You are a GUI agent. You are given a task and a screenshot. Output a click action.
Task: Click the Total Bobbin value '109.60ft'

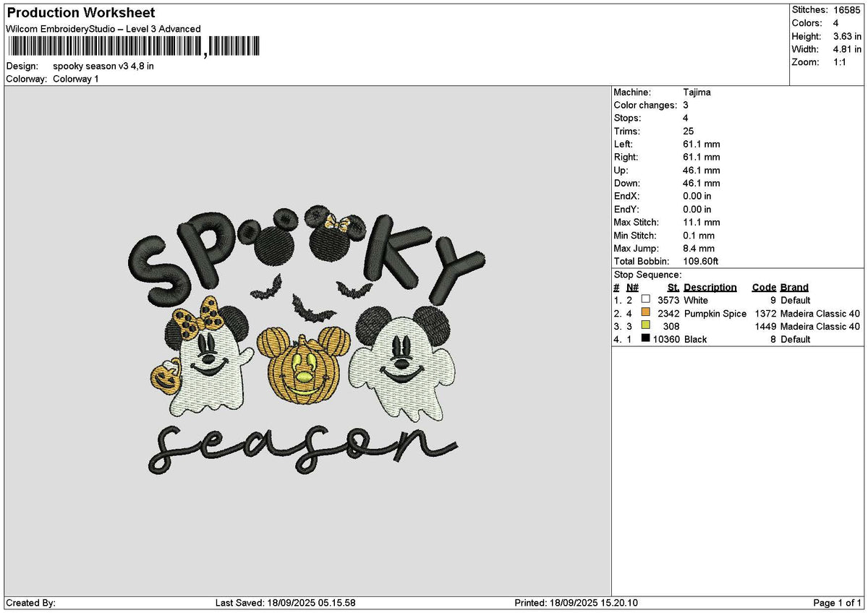(x=701, y=262)
